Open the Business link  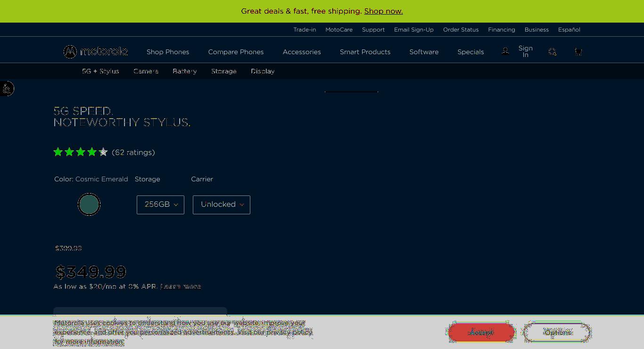pyautogui.click(x=537, y=30)
